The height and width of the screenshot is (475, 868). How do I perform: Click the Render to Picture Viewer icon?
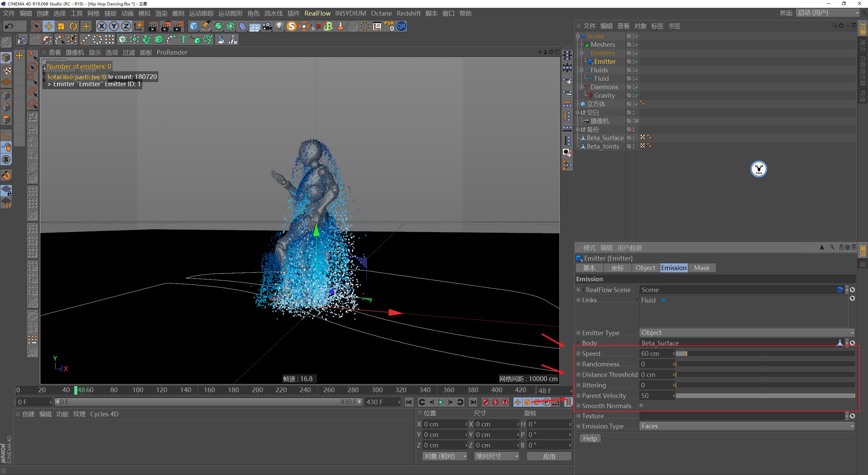(166, 26)
